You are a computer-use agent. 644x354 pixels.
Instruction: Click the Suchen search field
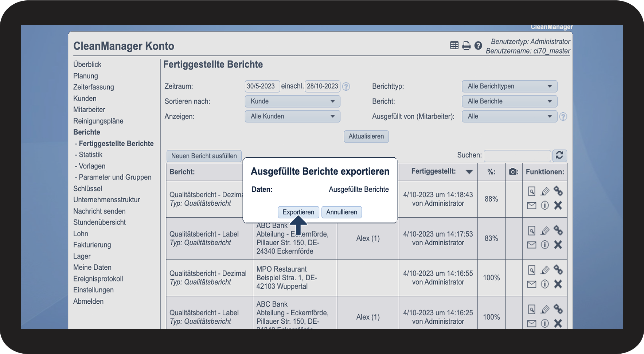coord(517,156)
